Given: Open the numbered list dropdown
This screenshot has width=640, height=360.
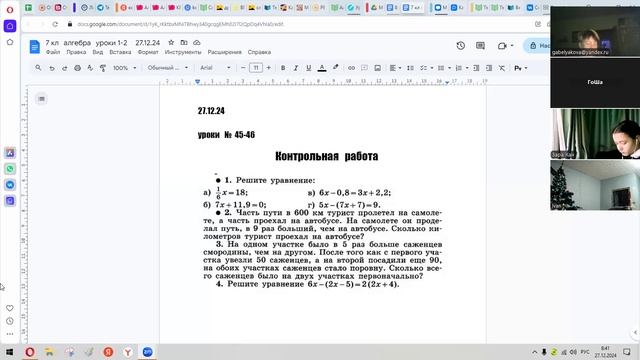Looking at the screenshot, I should point(462,68).
